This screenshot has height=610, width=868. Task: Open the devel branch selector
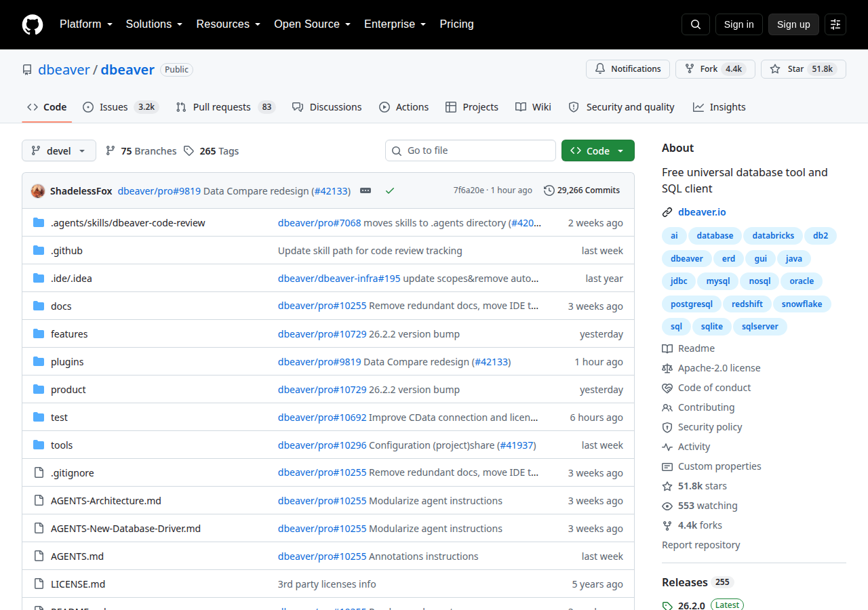pyautogui.click(x=59, y=150)
